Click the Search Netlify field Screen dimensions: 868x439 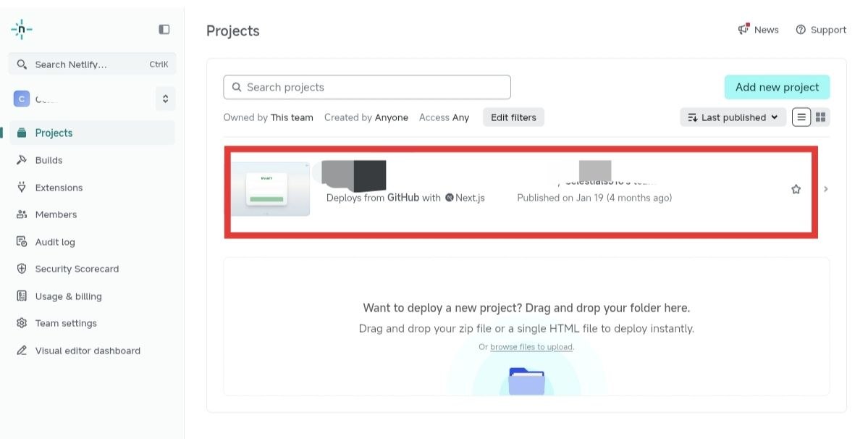click(x=93, y=64)
